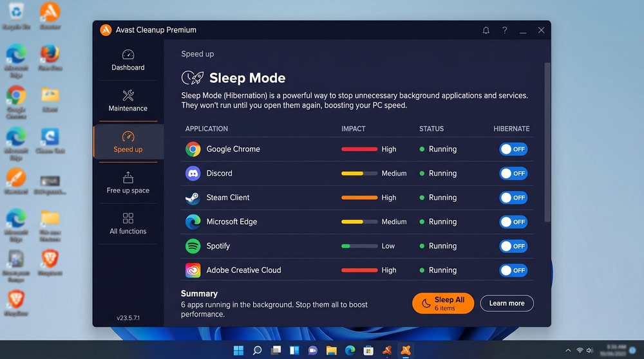This screenshot has width=644, height=359.
Task: Select the Google Chrome desktop shortcut
Action: [16, 102]
